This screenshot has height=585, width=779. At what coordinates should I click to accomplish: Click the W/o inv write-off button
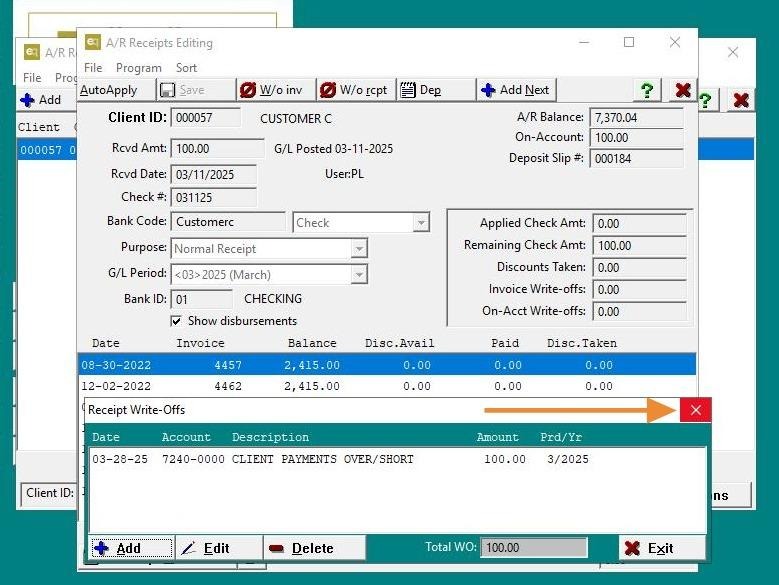276,90
